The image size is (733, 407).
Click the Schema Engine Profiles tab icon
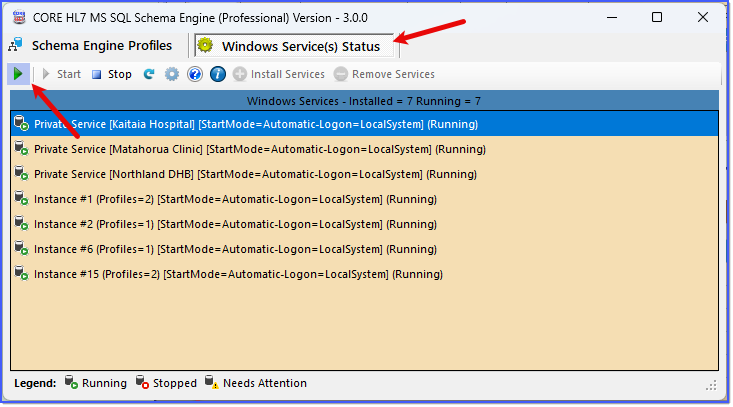(15, 45)
